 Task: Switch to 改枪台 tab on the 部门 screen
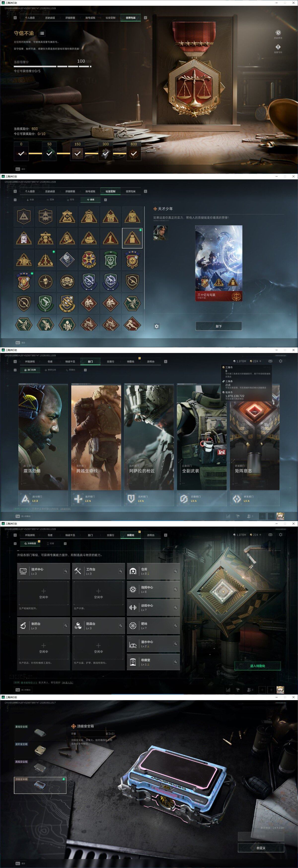[x=151, y=362]
